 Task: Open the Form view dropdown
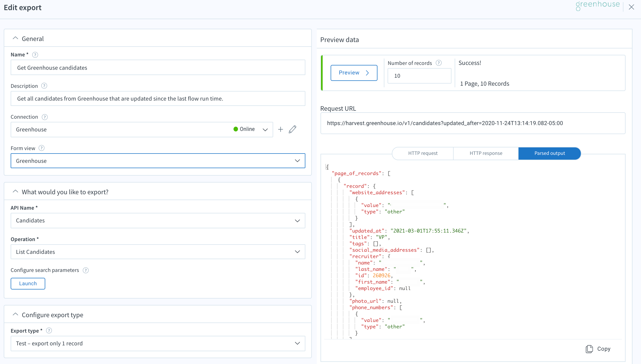pos(158,161)
